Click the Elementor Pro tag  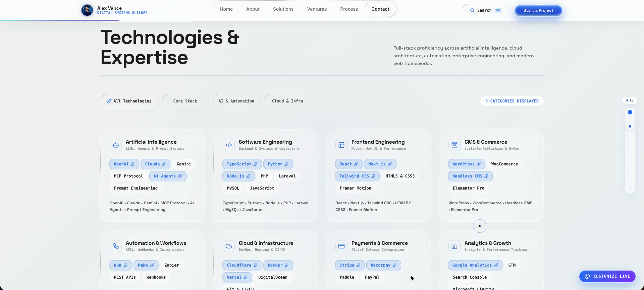coord(469,188)
